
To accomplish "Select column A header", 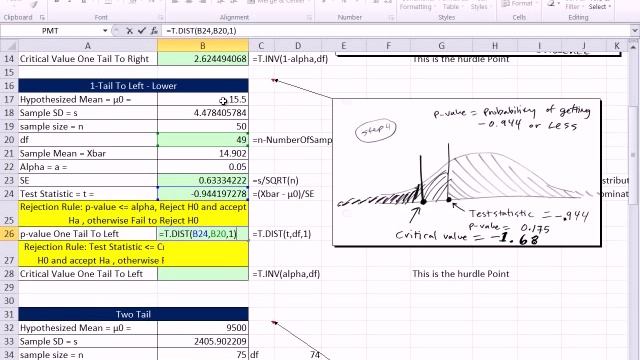I will [87, 46].
